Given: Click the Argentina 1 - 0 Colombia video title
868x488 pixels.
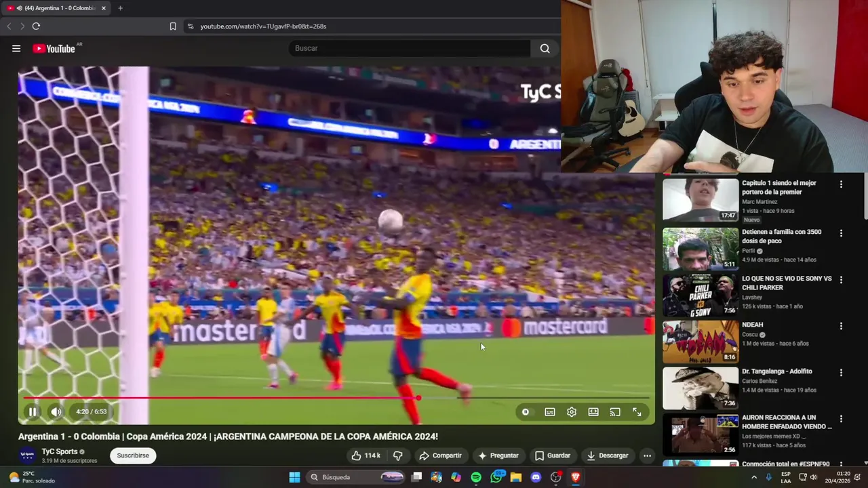Looking at the screenshot, I should click(x=228, y=436).
